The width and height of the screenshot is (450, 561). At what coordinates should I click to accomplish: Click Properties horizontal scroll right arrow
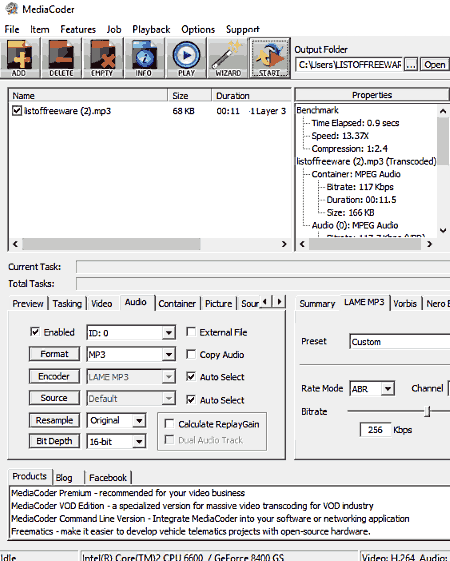click(430, 244)
